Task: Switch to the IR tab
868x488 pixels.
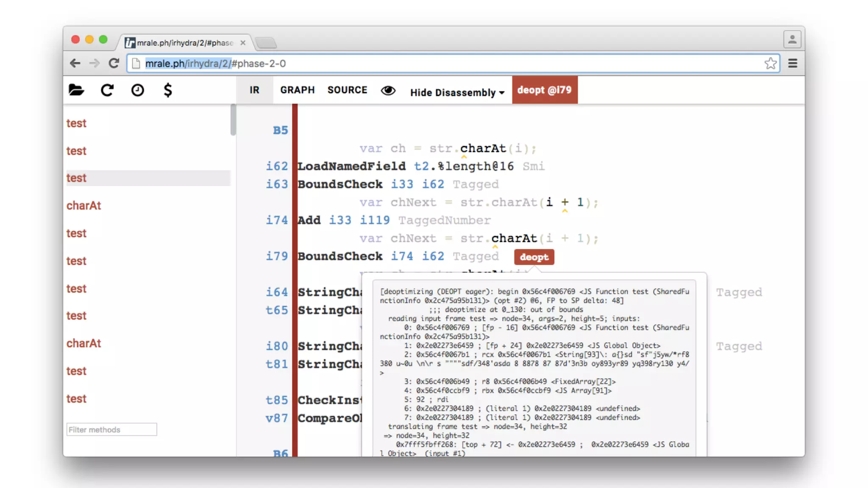Action: [x=254, y=90]
